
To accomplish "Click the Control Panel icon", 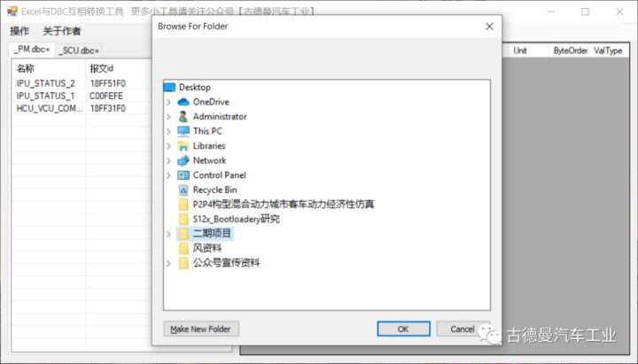I will pyautogui.click(x=183, y=174).
